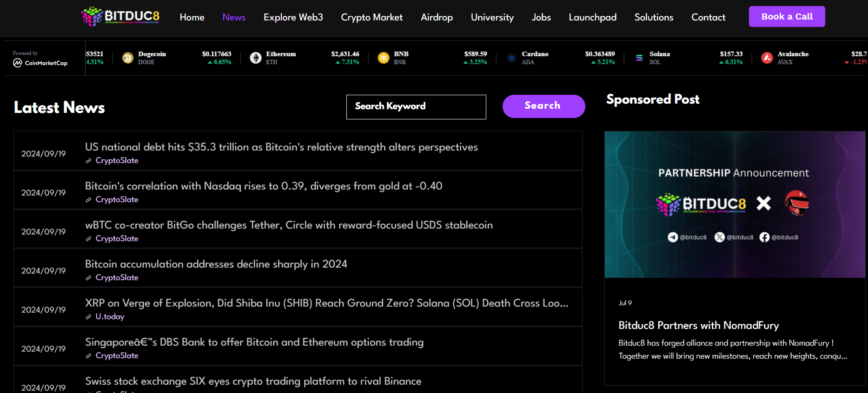Click Telegram icon in partnership banner
This screenshot has width=868, height=393.
tap(673, 237)
